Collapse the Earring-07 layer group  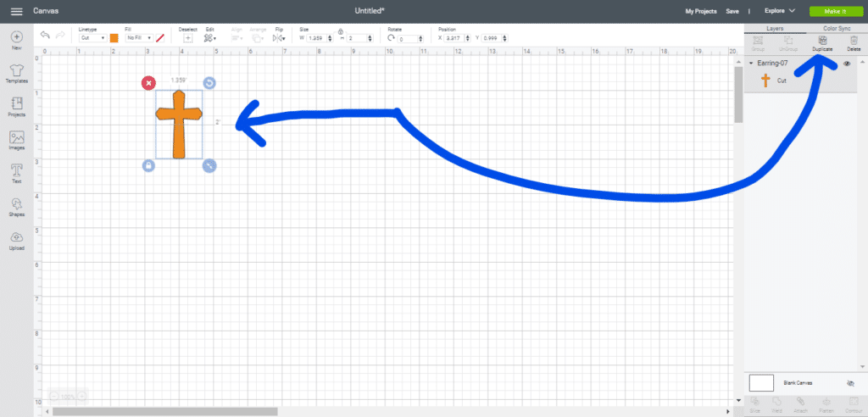(x=751, y=64)
